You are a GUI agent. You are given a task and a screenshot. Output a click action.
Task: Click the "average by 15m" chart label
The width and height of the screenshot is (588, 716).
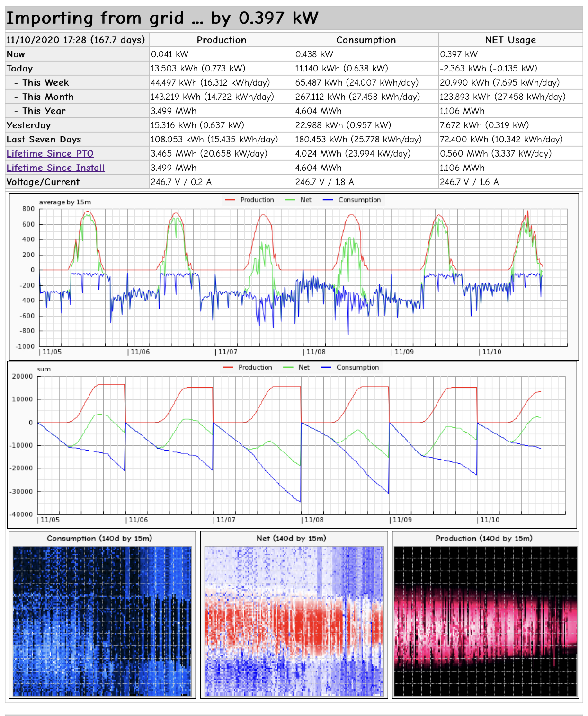65,203
